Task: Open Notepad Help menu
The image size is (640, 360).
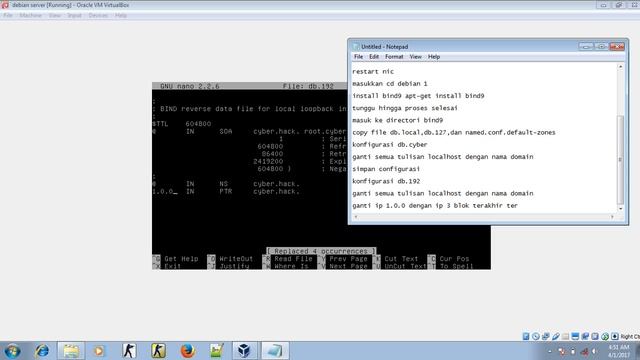Action: tap(434, 57)
